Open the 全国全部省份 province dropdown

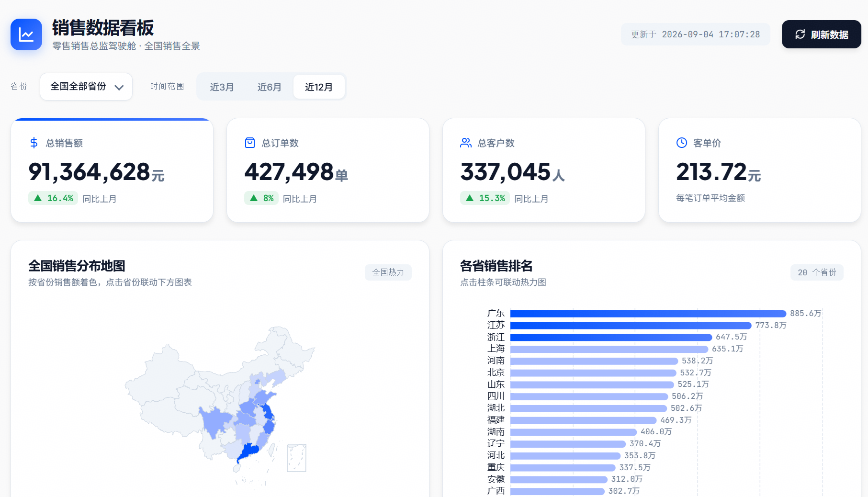86,87
